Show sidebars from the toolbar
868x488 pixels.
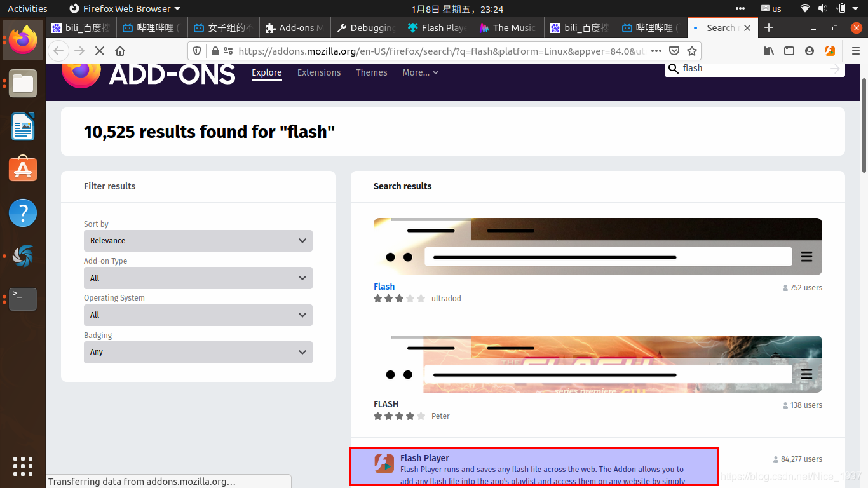point(789,51)
